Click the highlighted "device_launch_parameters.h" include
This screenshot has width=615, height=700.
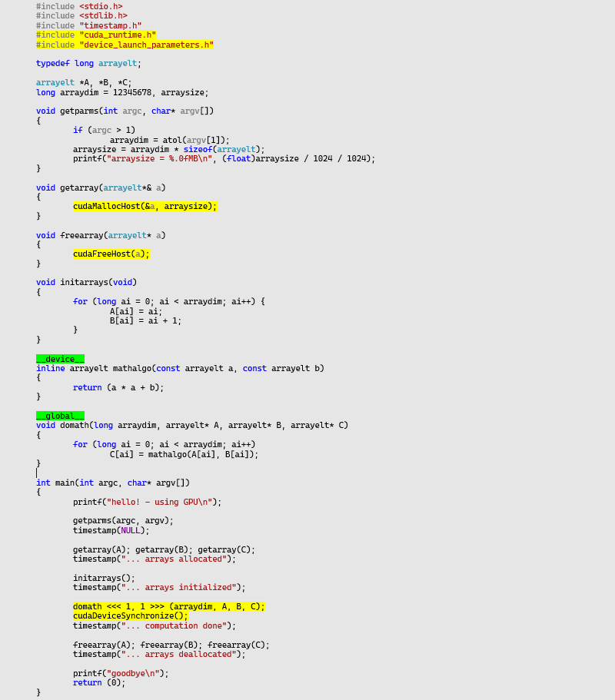pyautogui.click(x=125, y=45)
